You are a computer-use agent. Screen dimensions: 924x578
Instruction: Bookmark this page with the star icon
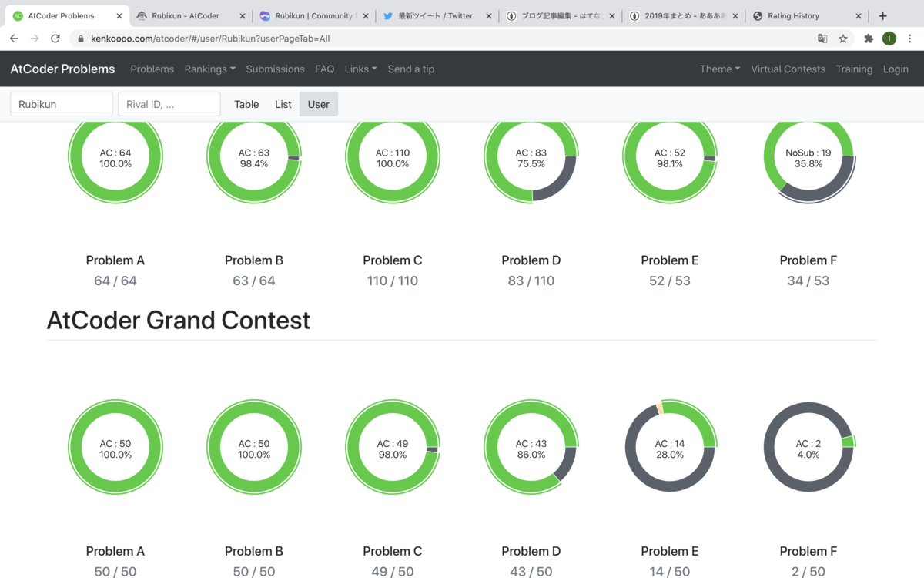[x=843, y=39]
